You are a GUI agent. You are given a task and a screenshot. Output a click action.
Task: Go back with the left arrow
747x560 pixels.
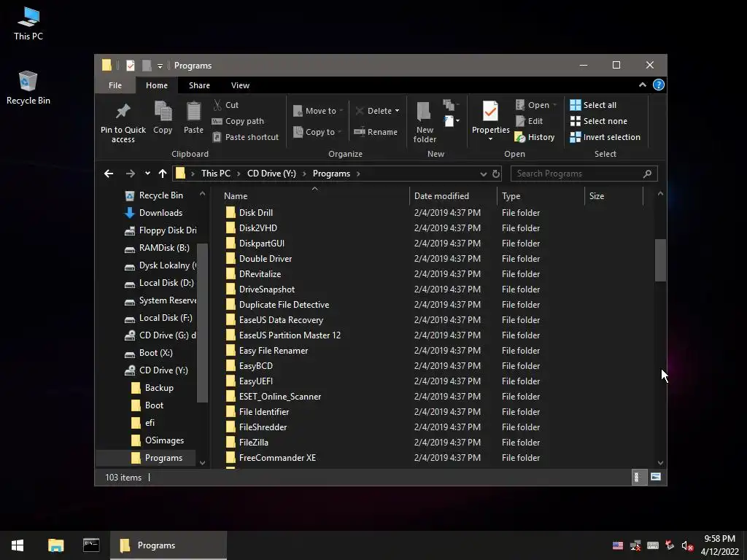point(109,174)
